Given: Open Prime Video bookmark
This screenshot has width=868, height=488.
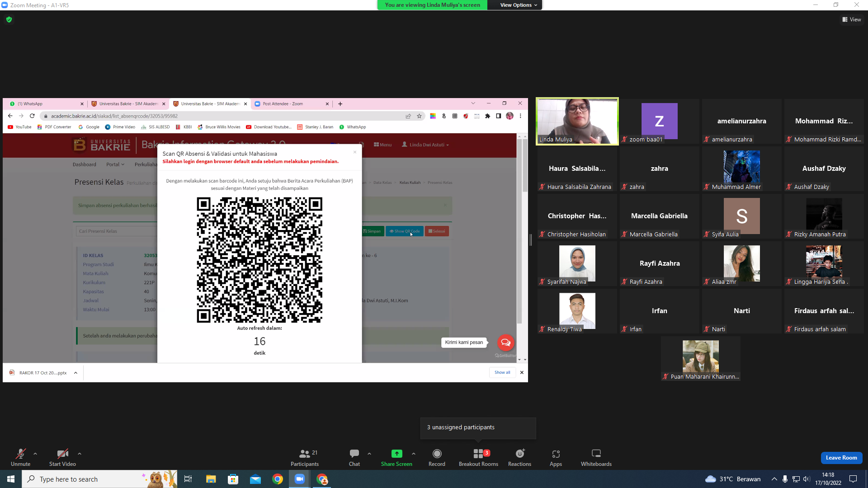Looking at the screenshot, I should (120, 127).
